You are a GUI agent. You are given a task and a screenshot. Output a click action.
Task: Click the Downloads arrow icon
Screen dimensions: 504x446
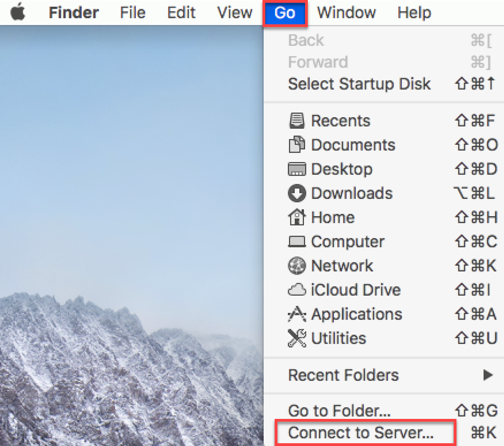297,193
